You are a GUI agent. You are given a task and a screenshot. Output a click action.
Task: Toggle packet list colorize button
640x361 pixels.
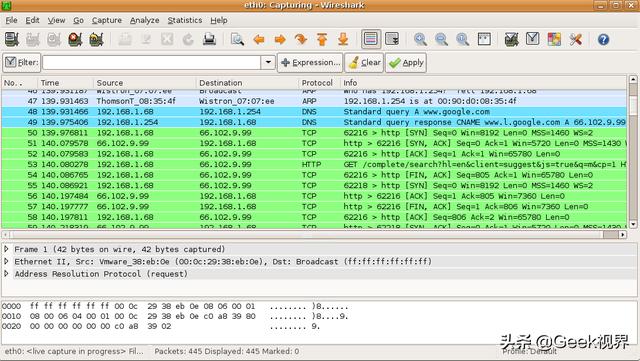coord(371,39)
